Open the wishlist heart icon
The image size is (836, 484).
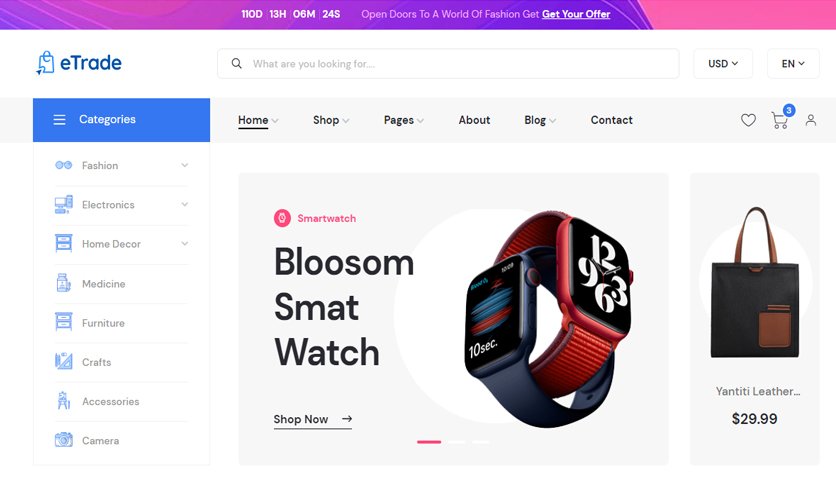coord(748,120)
